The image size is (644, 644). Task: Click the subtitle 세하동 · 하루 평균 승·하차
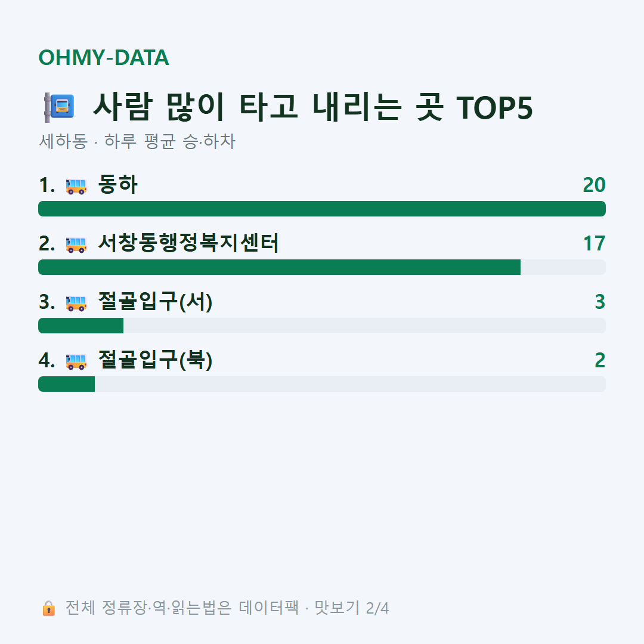coord(137,141)
